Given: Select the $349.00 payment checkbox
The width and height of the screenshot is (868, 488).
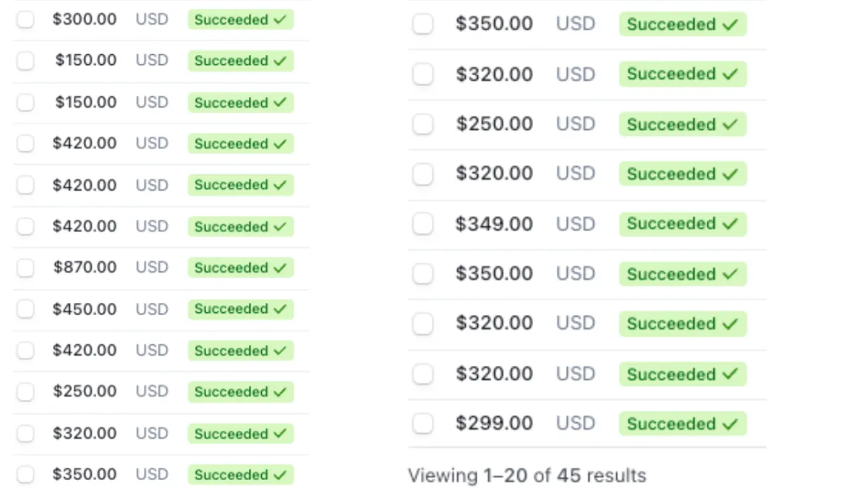Looking at the screenshot, I should (422, 224).
